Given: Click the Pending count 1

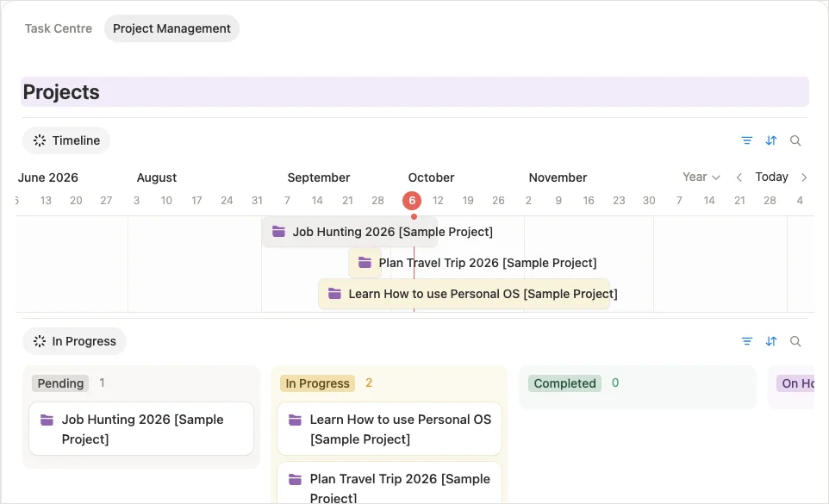Looking at the screenshot, I should coord(102,383).
